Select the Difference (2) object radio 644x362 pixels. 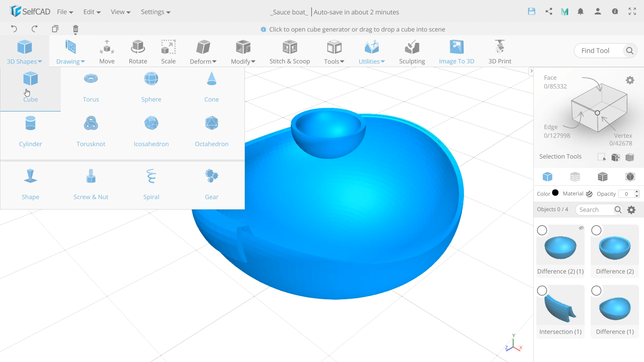click(596, 230)
